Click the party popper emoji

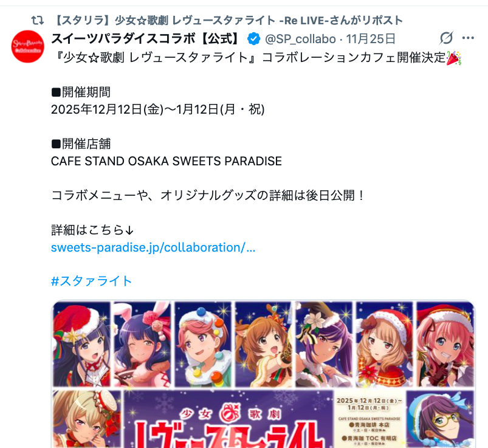pos(453,58)
